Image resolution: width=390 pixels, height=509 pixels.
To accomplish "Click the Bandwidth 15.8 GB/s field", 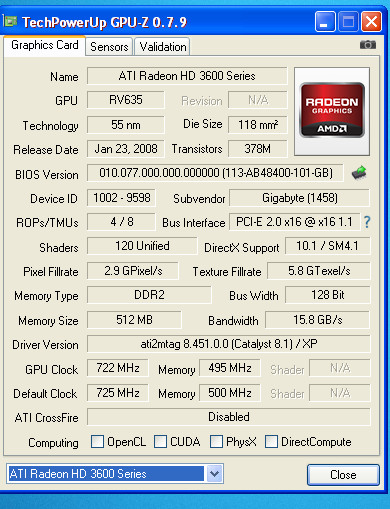I will (318, 320).
